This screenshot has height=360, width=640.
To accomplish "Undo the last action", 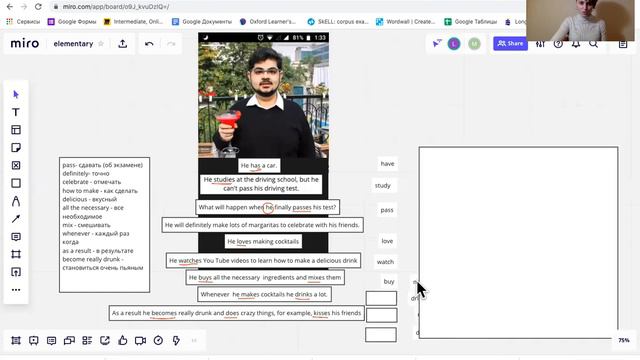I will [149, 44].
